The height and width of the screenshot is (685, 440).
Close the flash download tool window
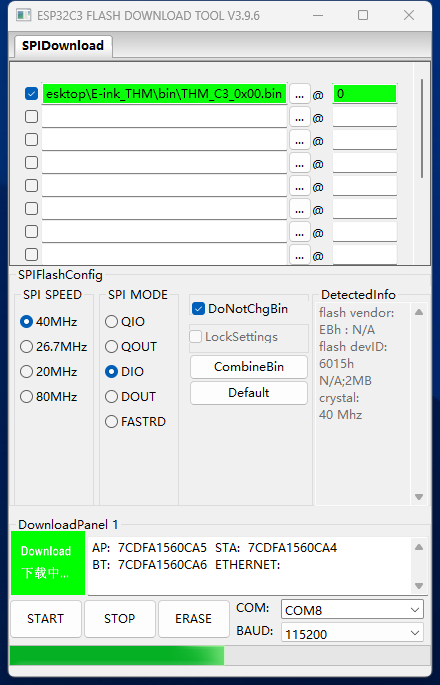(409, 15)
